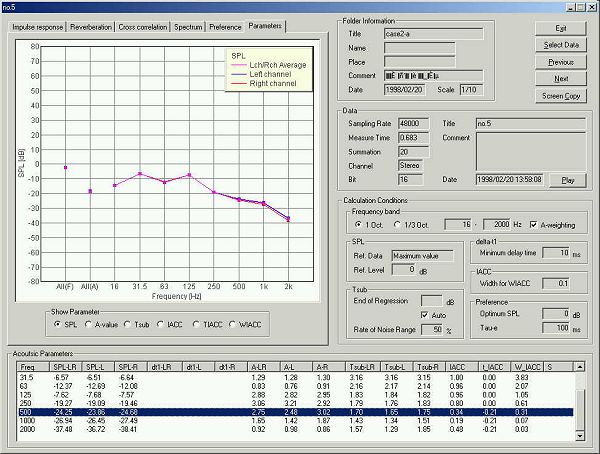The height and width of the screenshot is (454, 600).
Task: Click the Tsub-LR column header
Action: [364, 367]
